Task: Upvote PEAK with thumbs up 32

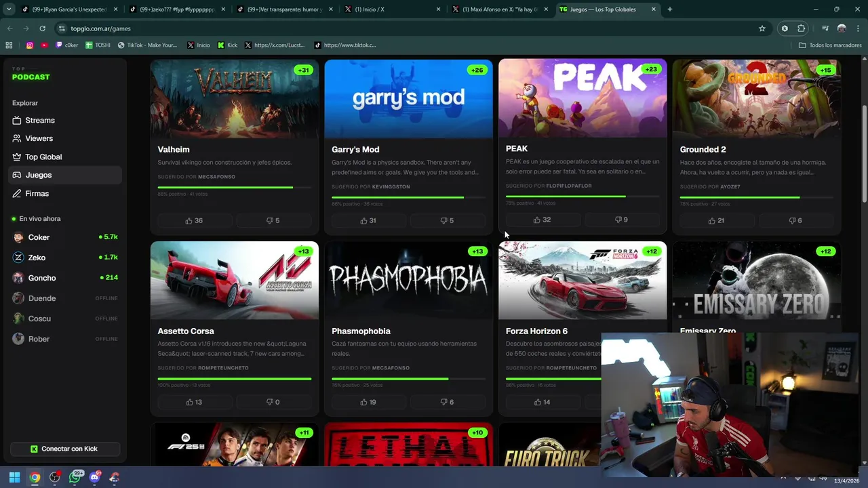Action: (542, 220)
